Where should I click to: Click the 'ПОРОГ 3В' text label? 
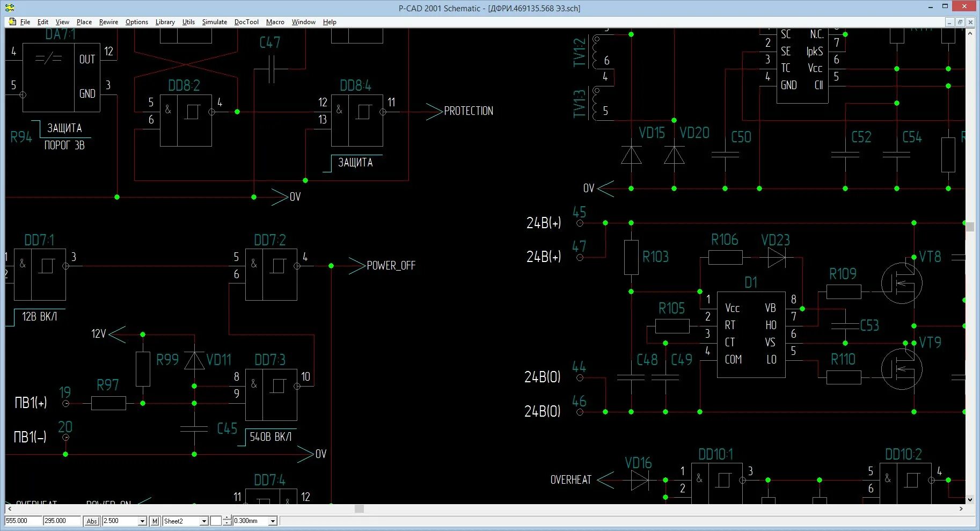tap(64, 146)
